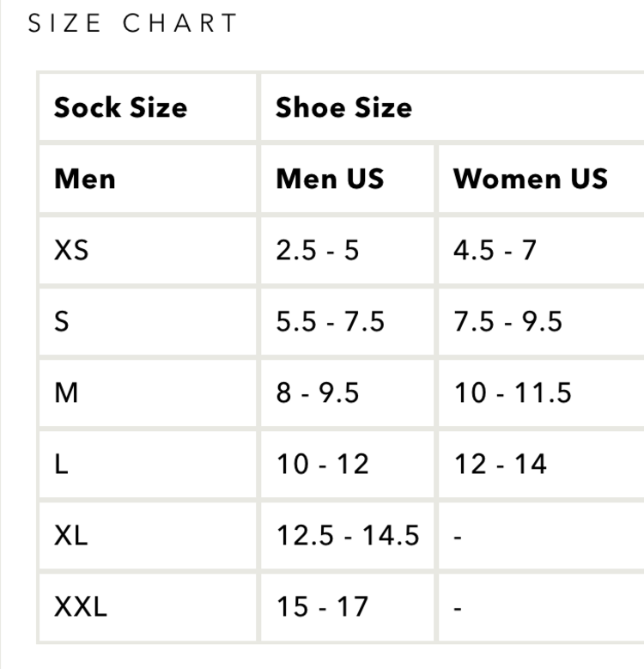This screenshot has width=644, height=669.
Task: Click the 4.5 - 7 women's shoe range
Action: pyautogui.click(x=495, y=250)
